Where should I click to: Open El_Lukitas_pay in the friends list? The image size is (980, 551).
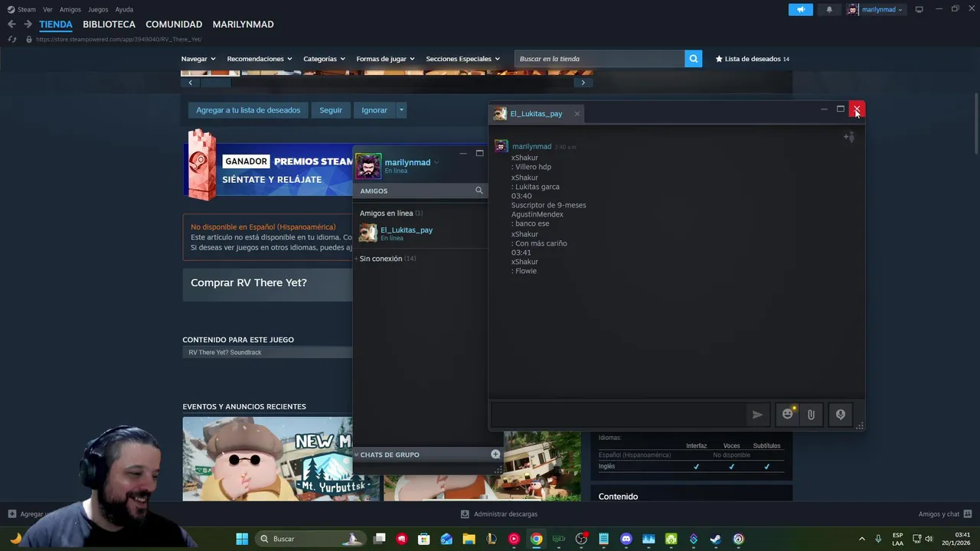420,233
